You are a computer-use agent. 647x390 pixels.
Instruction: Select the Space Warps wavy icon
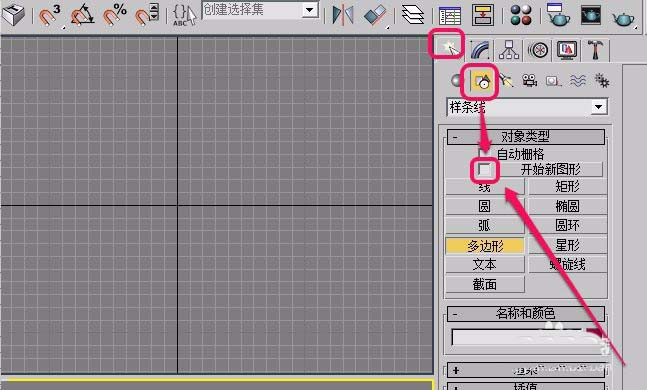tap(578, 80)
